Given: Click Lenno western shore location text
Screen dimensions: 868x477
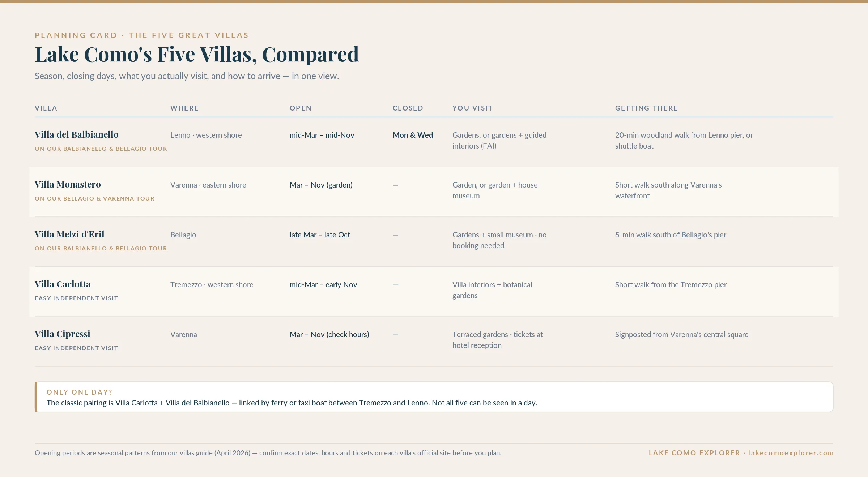Looking at the screenshot, I should [206, 135].
